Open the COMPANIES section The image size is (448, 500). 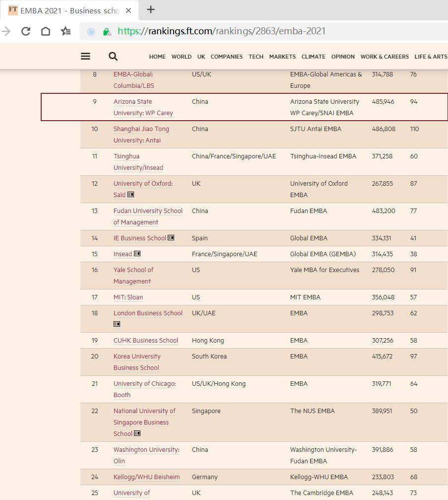227,57
